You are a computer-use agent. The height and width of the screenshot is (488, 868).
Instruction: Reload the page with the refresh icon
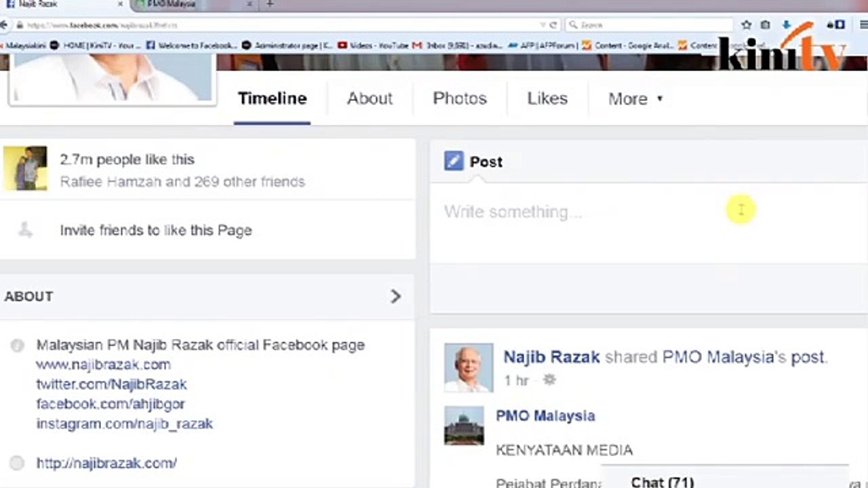point(553,25)
